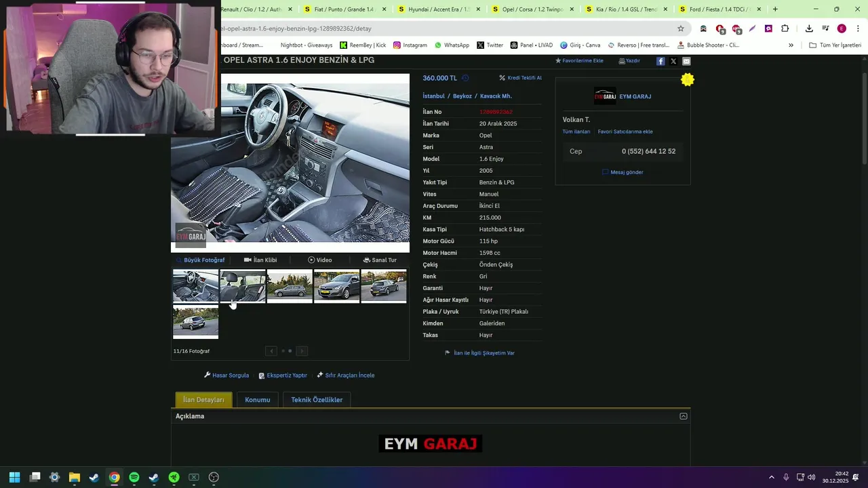868x488 pixels.
Task: Click the main car interior photo
Action: point(290,163)
